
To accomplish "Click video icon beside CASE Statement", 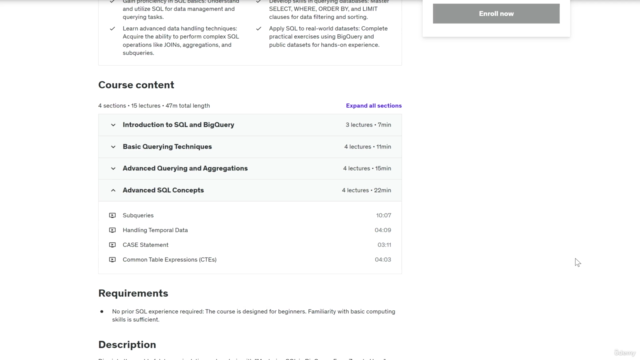I will coord(112,245).
